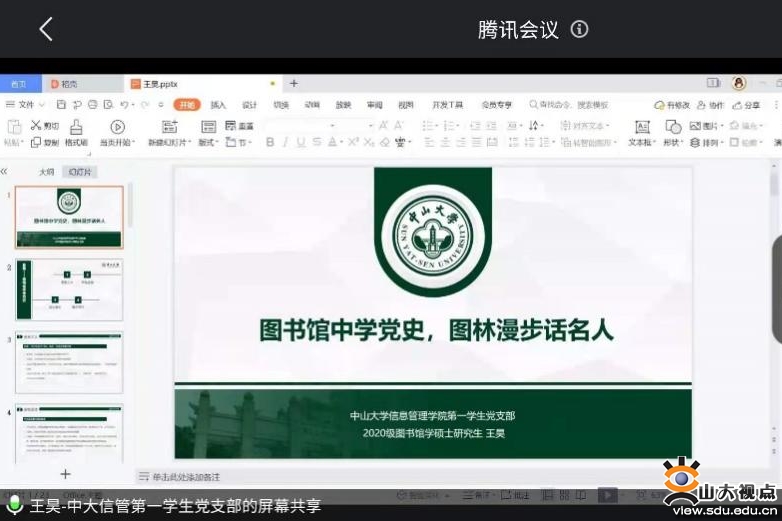Select slide 3 thumbnail
Image resolution: width=782 pixels, height=521 pixels.
click(x=69, y=362)
